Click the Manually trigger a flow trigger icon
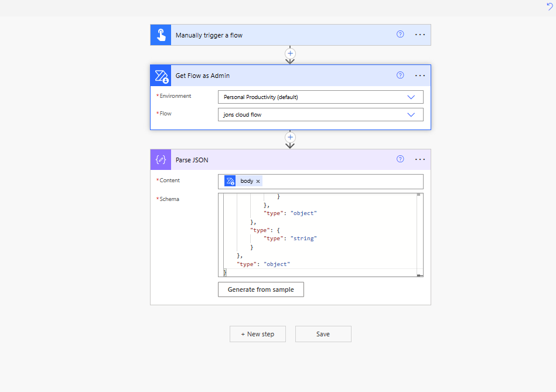Viewport: 556px width, 392px height. [161, 35]
